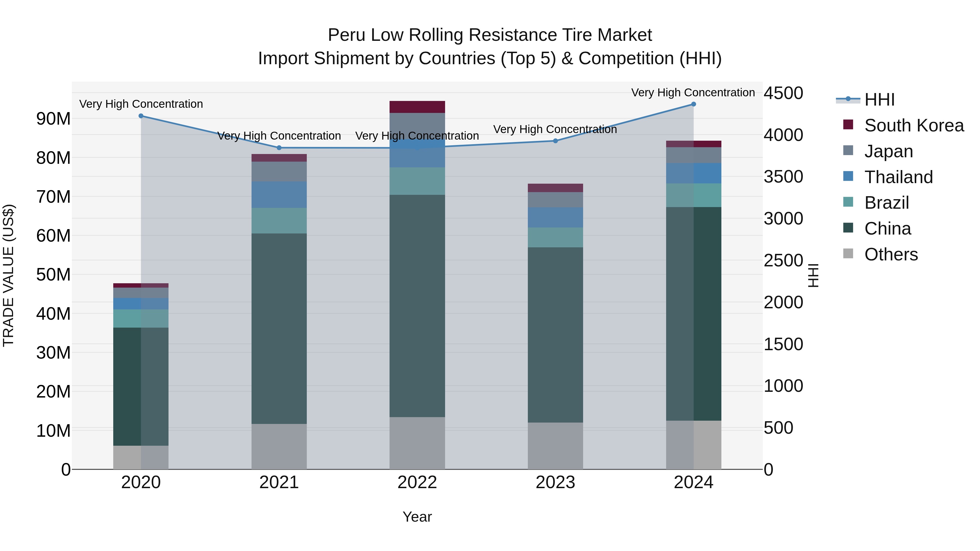Image resolution: width=980 pixels, height=551 pixels.
Task: Click the chart title text
Action: 490,46
